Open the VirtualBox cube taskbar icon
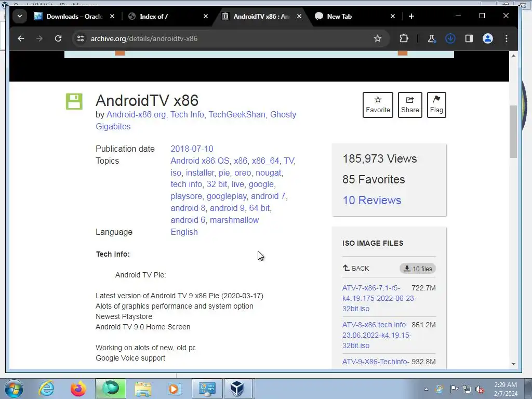532x399 pixels. point(237,389)
